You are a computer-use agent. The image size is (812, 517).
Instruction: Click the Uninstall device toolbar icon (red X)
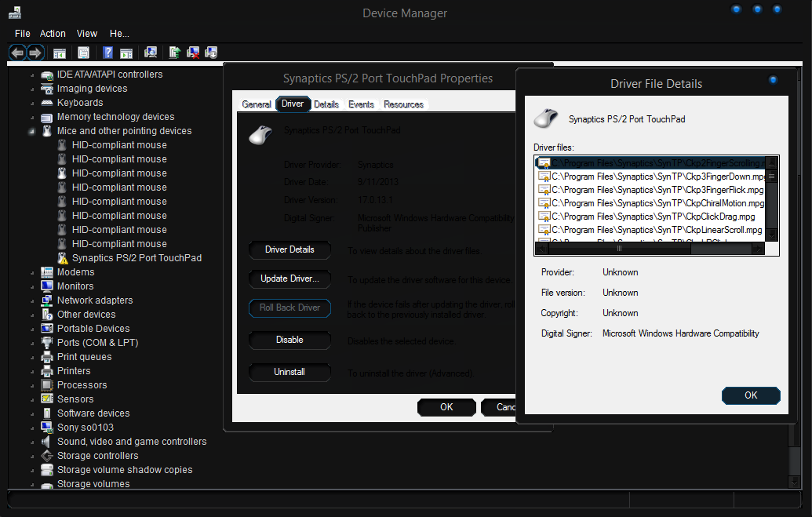tap(193, 53)
